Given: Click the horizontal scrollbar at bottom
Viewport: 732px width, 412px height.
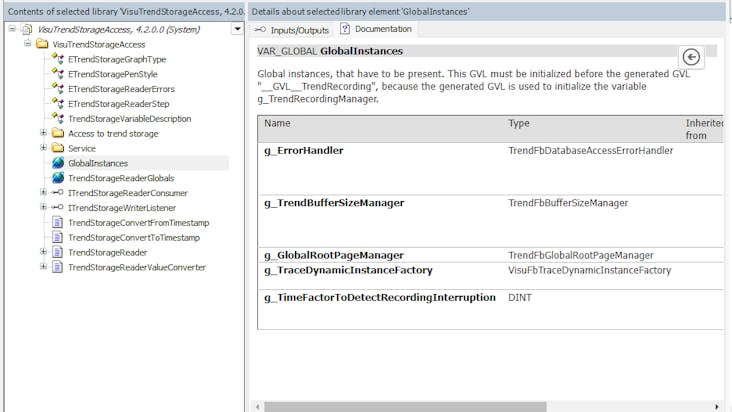Looking at the screenshot, I should (x=480, y=406).
